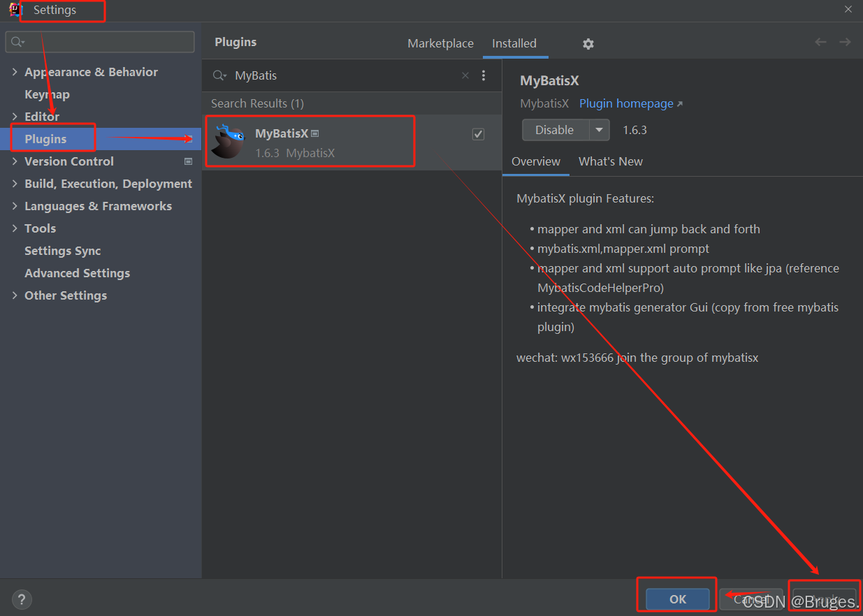Open plugin search options three-dot menu
Screen dimensions: 863x616
point(484,75)
